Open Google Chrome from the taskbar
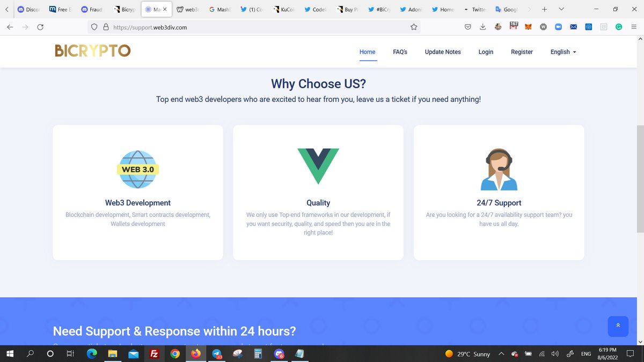Screen dimensions: 644x362 pyautogui.click(x=174, y=354)
